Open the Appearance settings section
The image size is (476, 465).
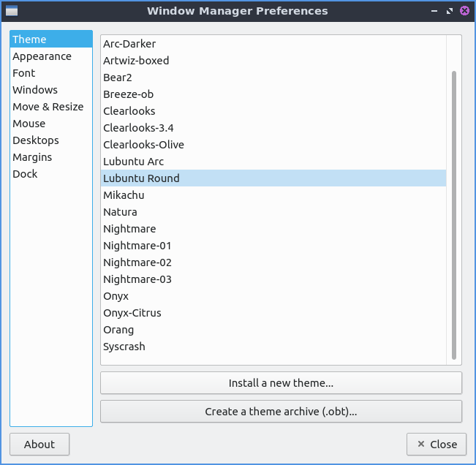[42, 56]
